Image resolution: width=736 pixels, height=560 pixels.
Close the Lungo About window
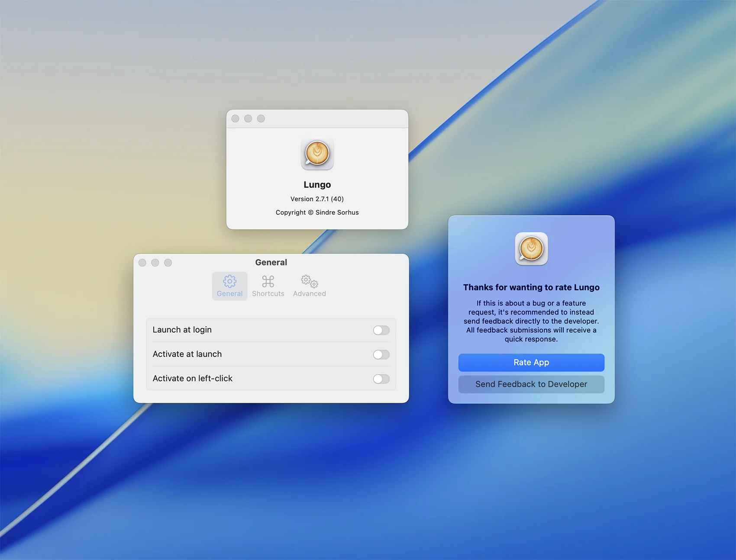coord(236,119)
